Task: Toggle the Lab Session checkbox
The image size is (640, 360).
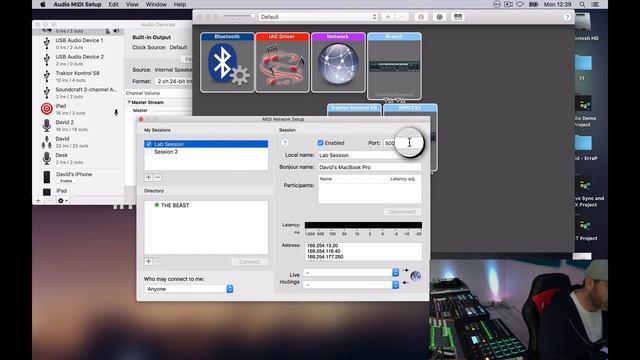Action: (x=149, y=144)
